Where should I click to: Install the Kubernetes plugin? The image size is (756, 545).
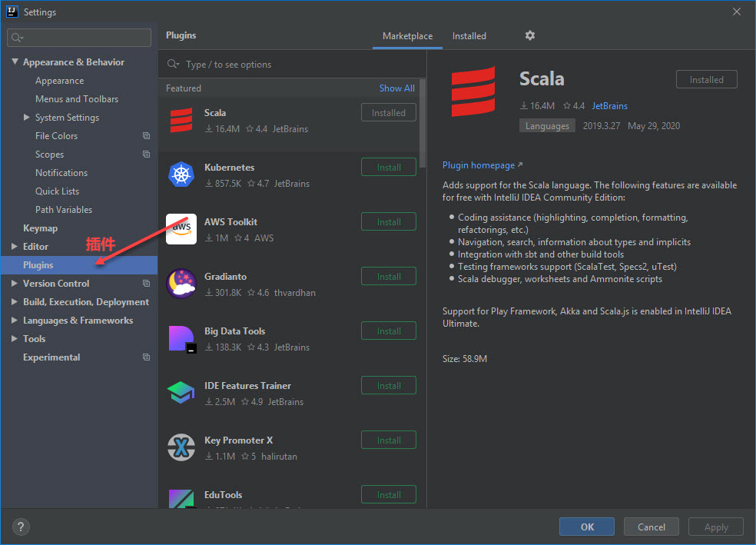pos(389,168)
